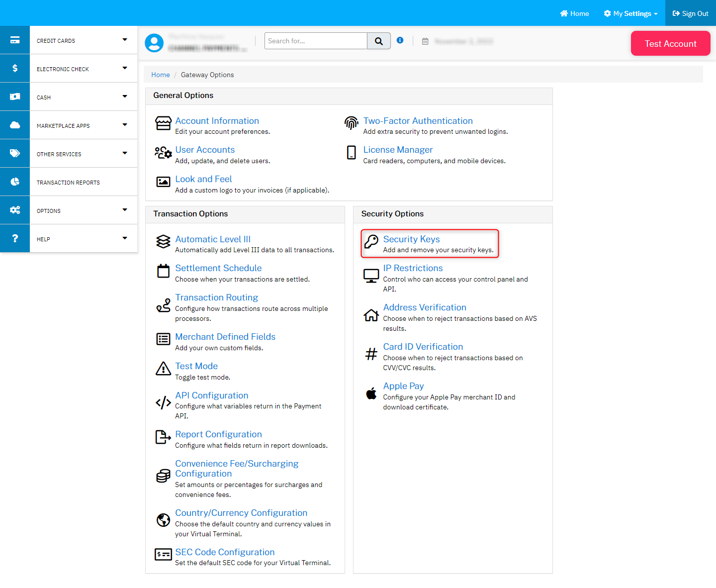The height and width of the screenshot is (588, 716).
Task: Open the Country/Currency Configuration link
Action: tap(241, 513)
